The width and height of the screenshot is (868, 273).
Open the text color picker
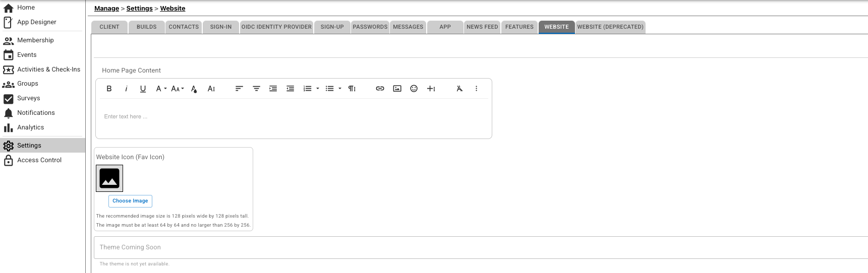coord(194,89)
